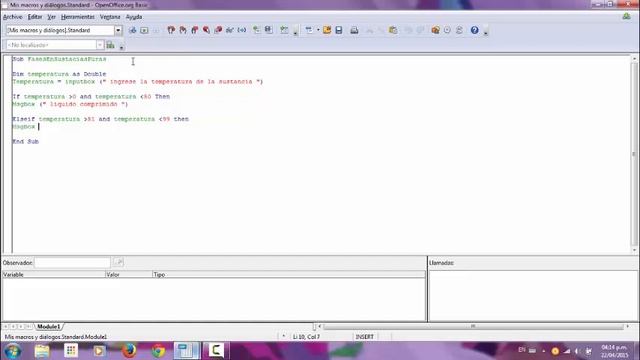This screenshot has width=640, height=360.
Task: Click the Find Parentheses icon
Action: point(242,30)
